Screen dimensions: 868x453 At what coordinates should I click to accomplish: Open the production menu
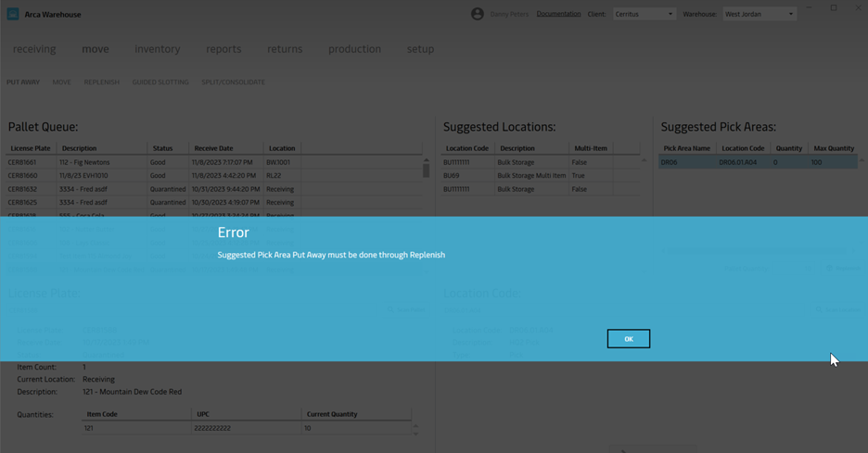coord(354,49)
